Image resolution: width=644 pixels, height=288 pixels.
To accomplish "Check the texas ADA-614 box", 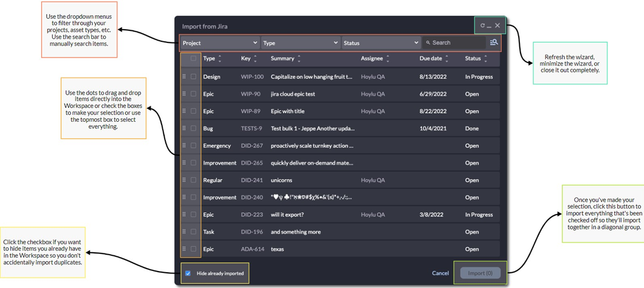I will (x=194, y=249).
